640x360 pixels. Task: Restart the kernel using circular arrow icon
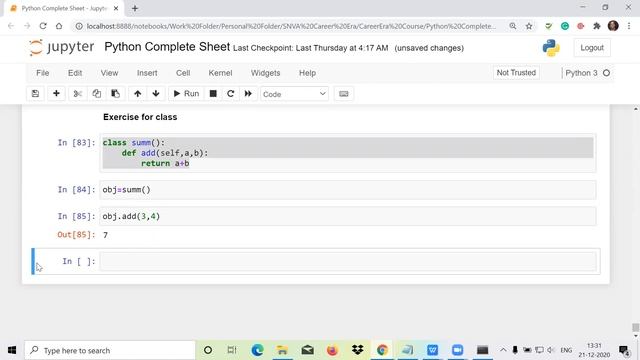pos(231,93)
